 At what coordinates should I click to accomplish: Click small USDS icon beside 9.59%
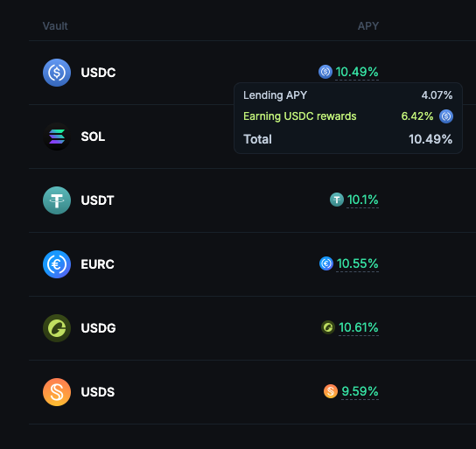click(x=331, y=391)
